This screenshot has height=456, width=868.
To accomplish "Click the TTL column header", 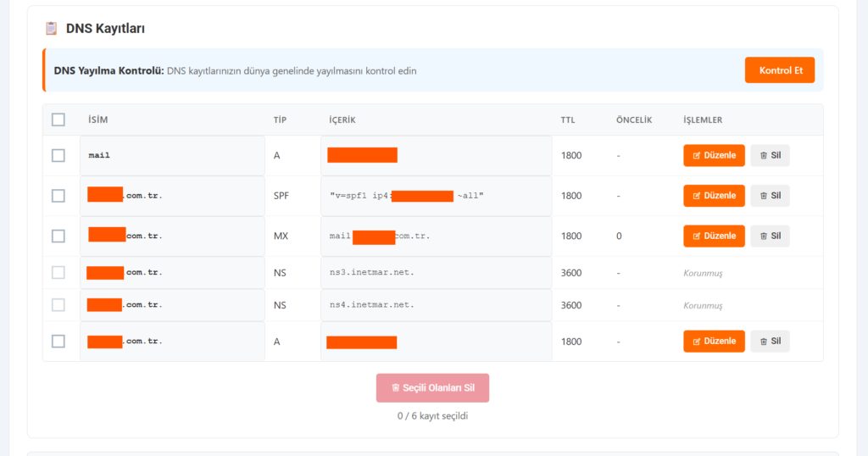I will (x=568, y=120).
